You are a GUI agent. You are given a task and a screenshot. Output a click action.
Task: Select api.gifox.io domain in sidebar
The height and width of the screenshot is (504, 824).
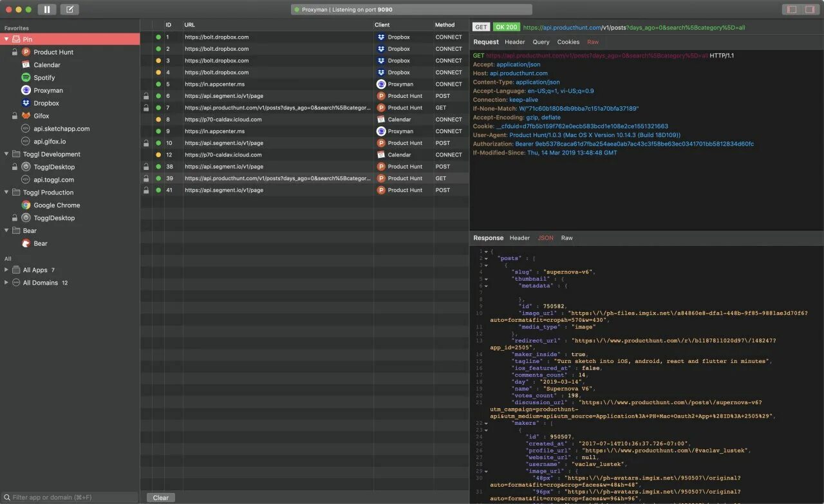[x=50, y=142]
